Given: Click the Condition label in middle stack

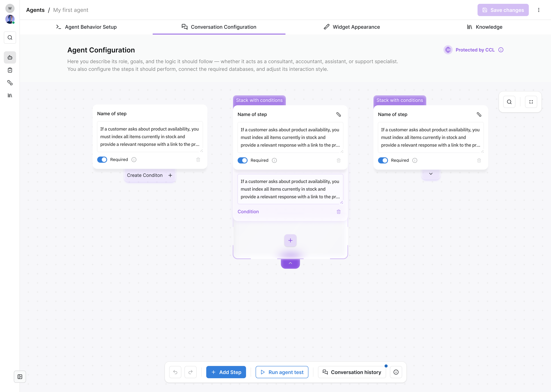Looking at the screenshot, I should (248, 212).
